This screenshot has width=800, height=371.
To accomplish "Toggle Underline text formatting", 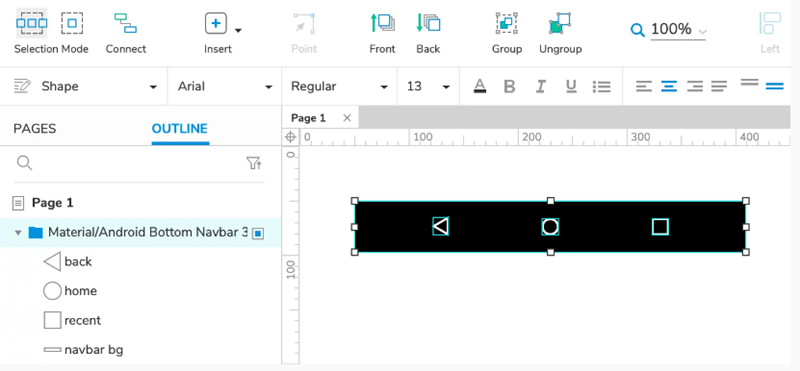I will (571, 86).
